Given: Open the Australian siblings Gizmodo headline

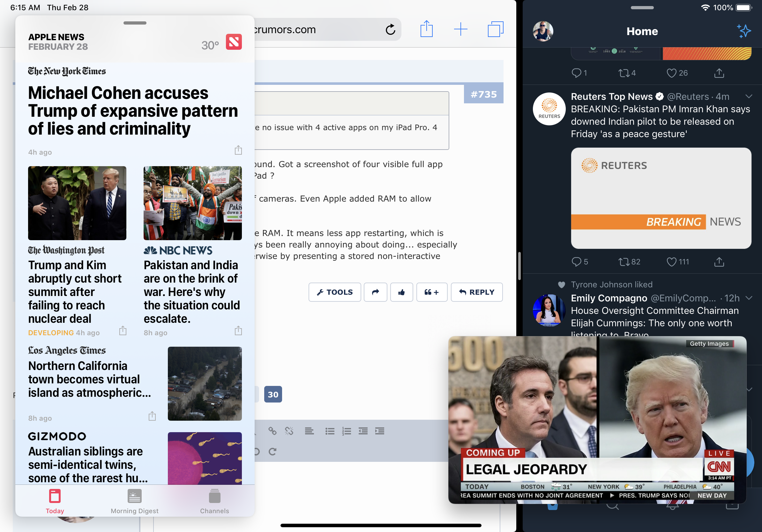Looking at the screenshot, I should pos(88,464).
